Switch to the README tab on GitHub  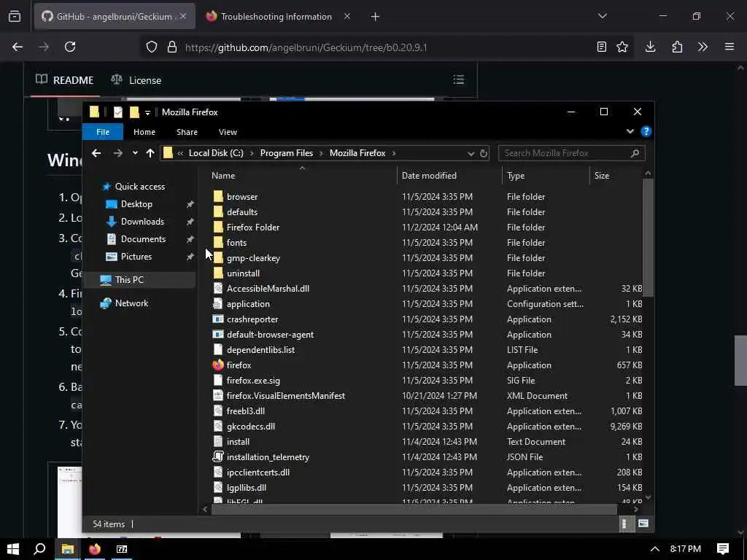(65, 80)
